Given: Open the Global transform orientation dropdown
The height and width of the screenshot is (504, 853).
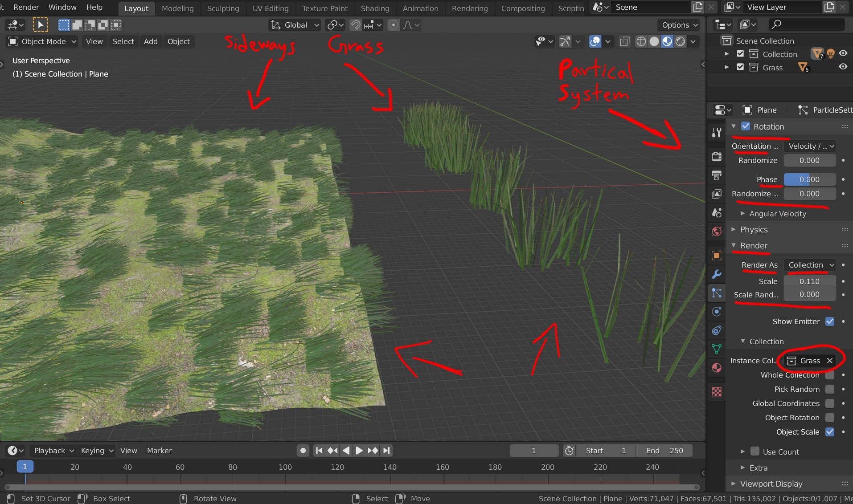Looking at the screenshot, I should (295, 25).
